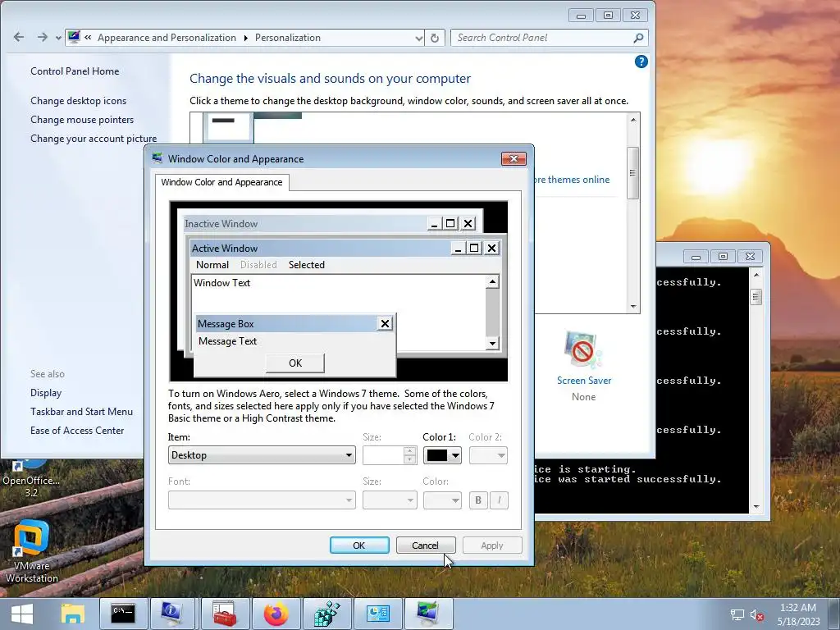
Task: Click the search magnifier in Control Panel
Action: (638, 38)
